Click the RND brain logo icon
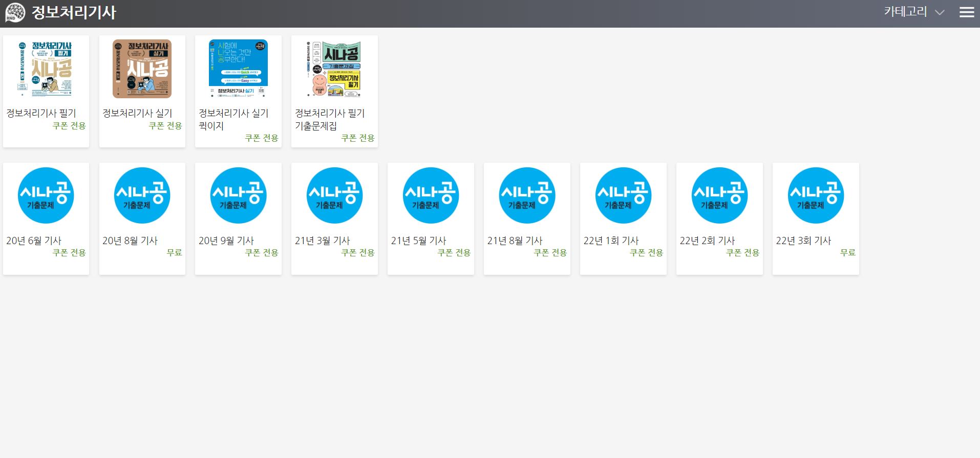Screen dimensions: 980x458 15,13
